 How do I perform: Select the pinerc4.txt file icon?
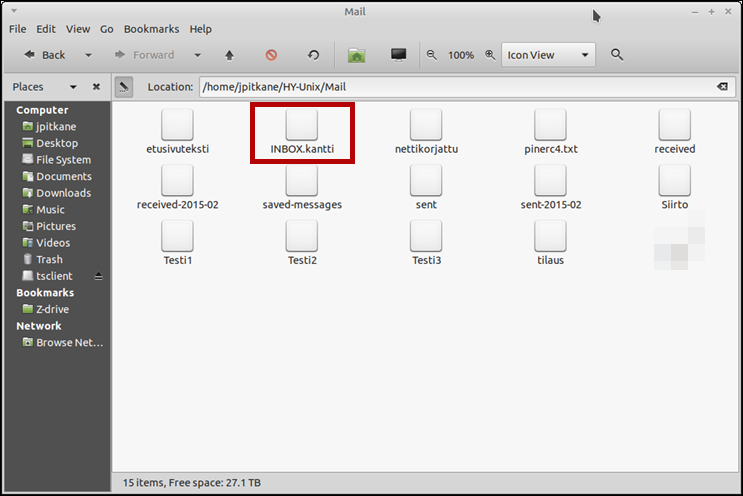pos(550,125)
